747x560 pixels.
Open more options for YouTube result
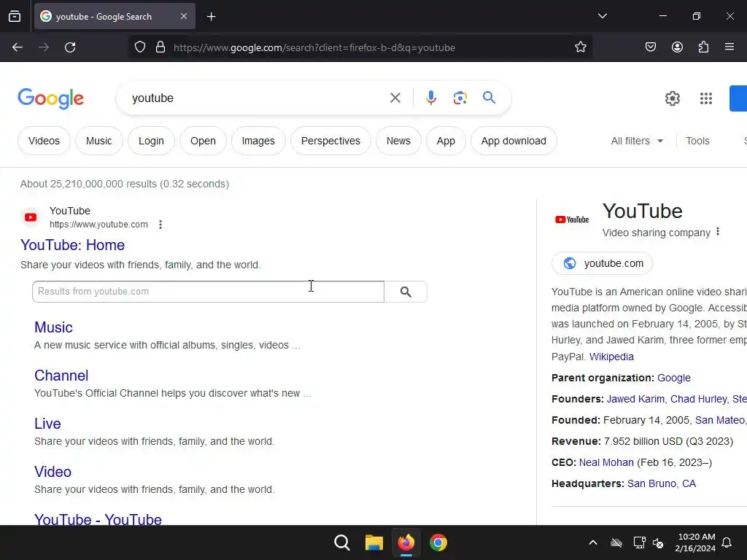tap(160, 225)
